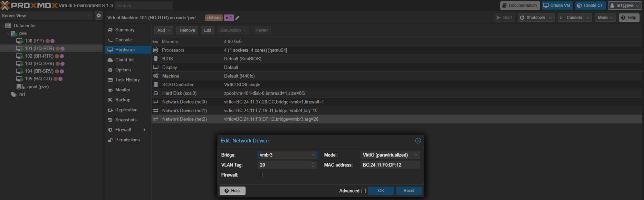Click the m1 tag icon in tree

click(13, 94)
